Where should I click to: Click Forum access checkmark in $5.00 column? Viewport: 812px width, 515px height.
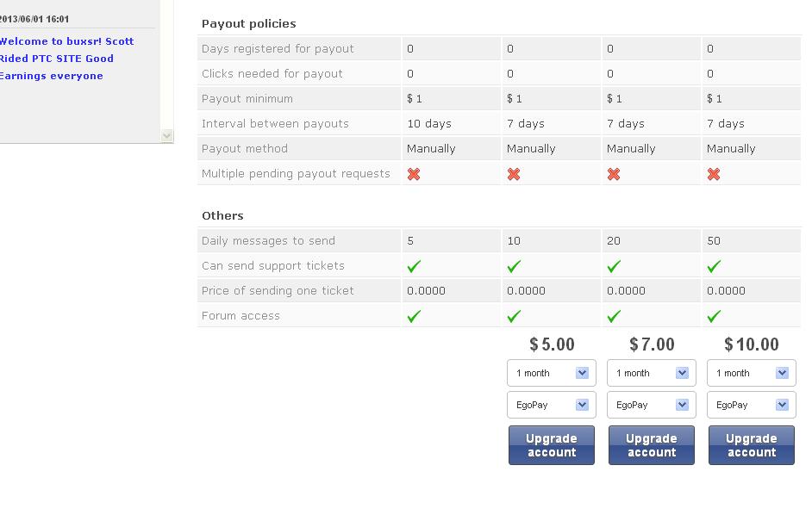click(x=514, y=316)
